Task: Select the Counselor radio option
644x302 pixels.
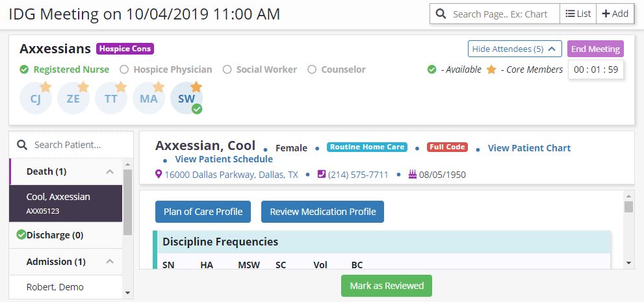Action: click(312, 69)
